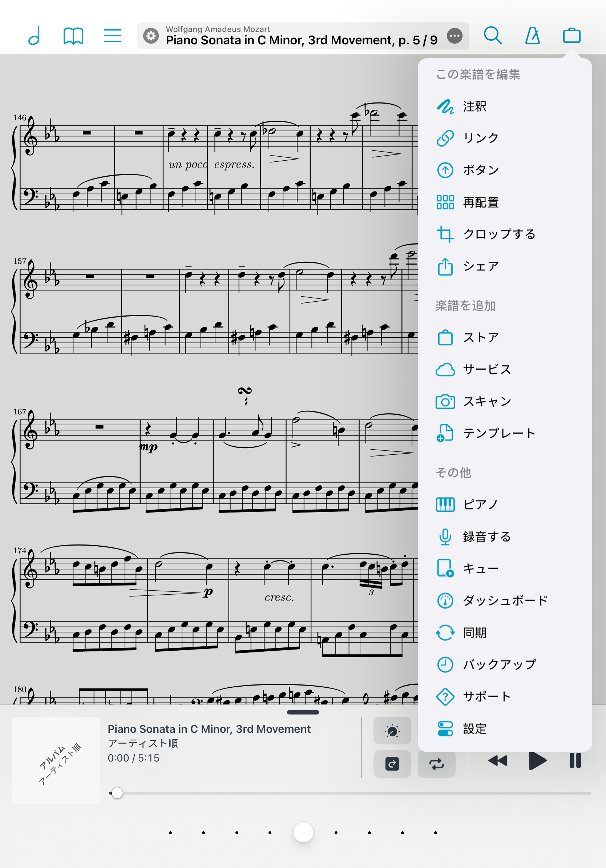
Task: Open score settings gear in title bar
Action: (x=151, y=36)
